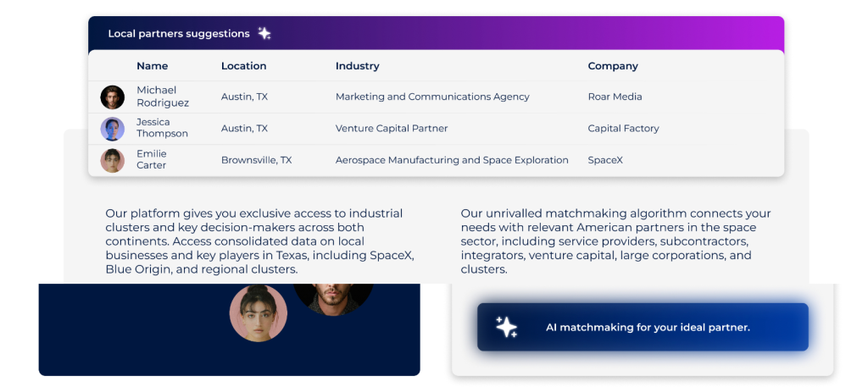This screenshot has width=868, height=387.
Task: Open the Roar Media company entry
Action: click(615, 97)
